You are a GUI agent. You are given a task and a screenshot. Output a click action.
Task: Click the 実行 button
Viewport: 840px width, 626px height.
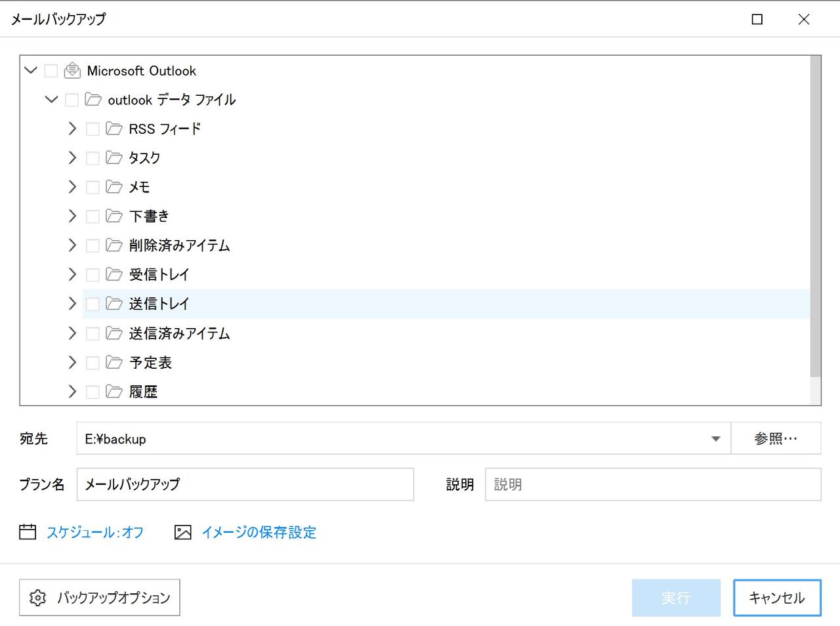[676, 598]
